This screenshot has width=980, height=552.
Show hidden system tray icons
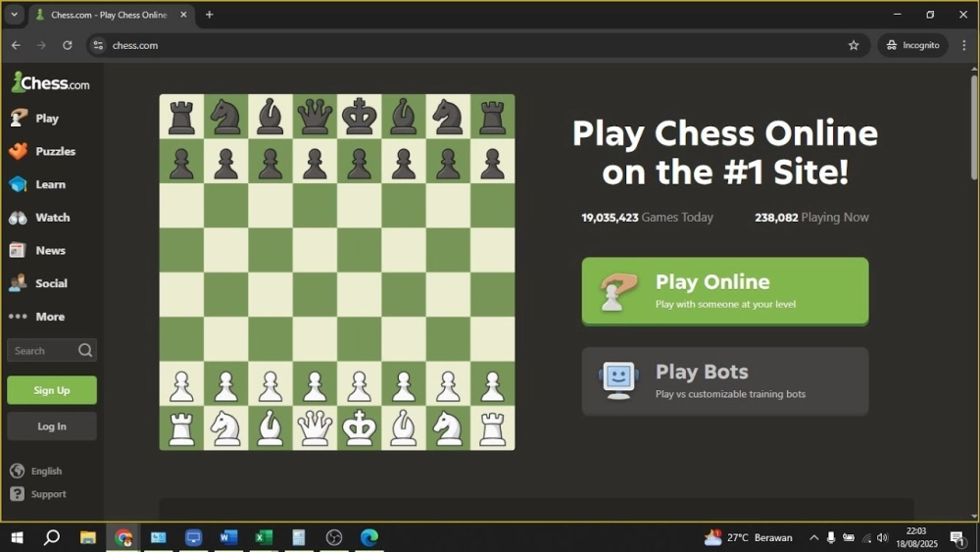pos(813,537)
